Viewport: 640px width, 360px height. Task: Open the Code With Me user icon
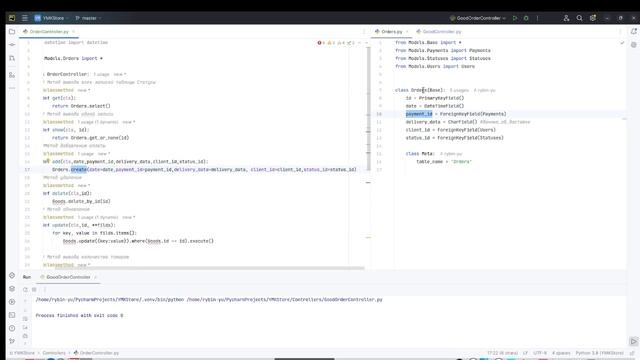[566, 18]
